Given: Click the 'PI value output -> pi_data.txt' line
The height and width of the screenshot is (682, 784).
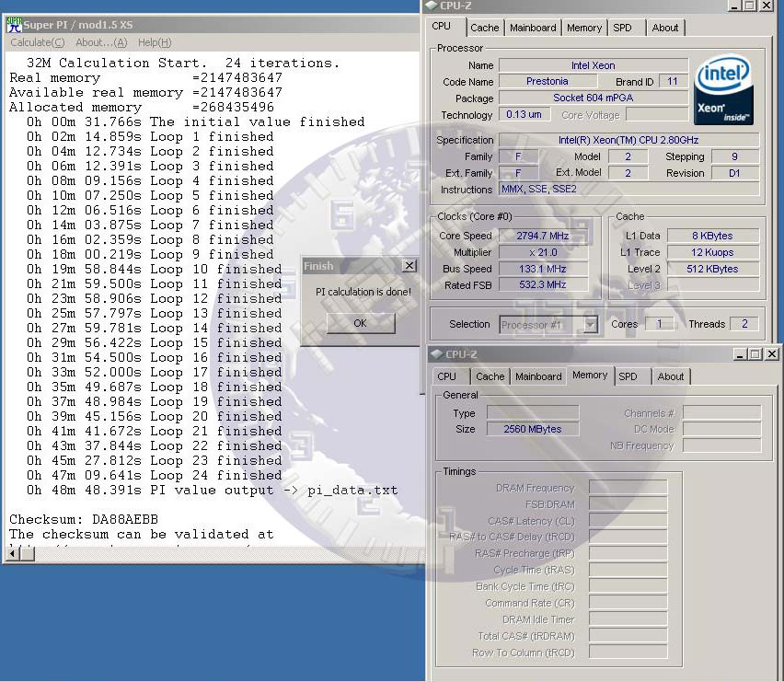Looking at the screenshot, I should 212,490.
